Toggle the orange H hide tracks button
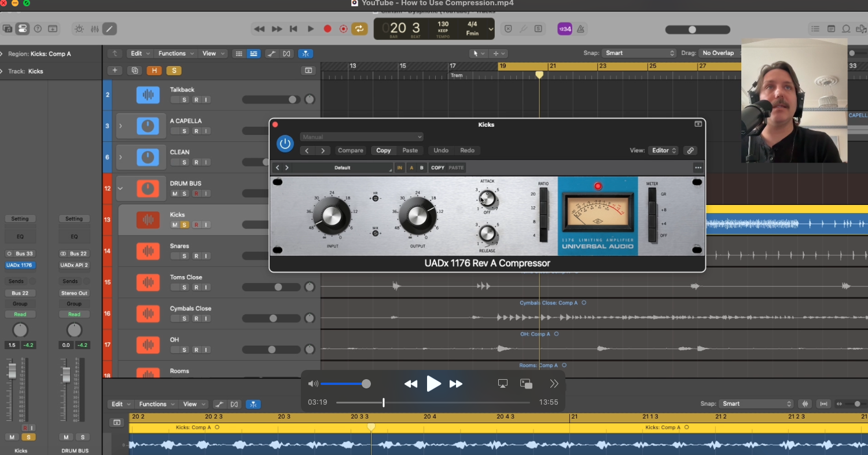Viewport: 868px width, 455px height. [154, 71]
